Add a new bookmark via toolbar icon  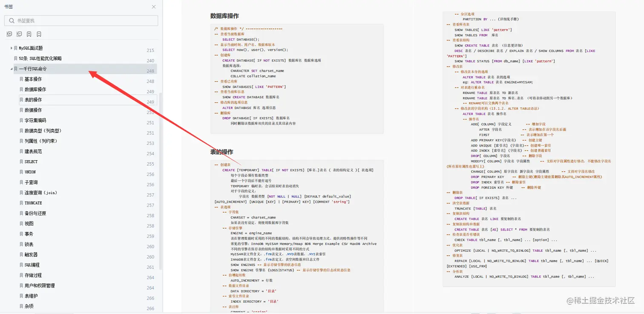(29, 34)
